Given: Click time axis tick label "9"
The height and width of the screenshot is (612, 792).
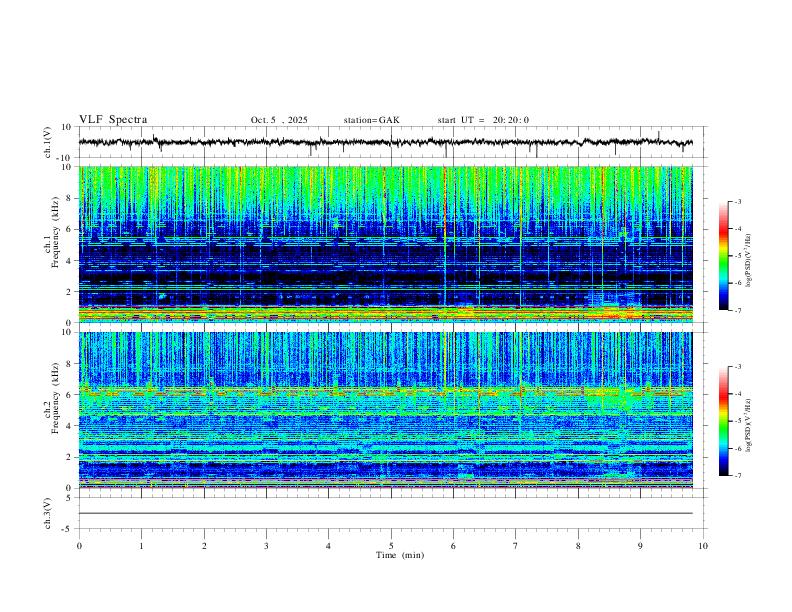Looking at the screenshot, I should [640, 546].
